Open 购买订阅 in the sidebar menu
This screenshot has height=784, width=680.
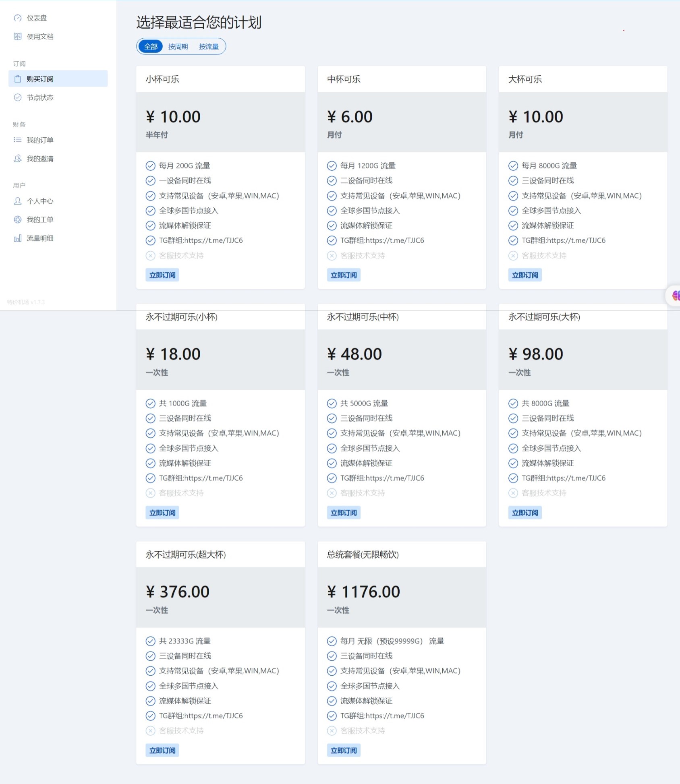pos(58,79)
